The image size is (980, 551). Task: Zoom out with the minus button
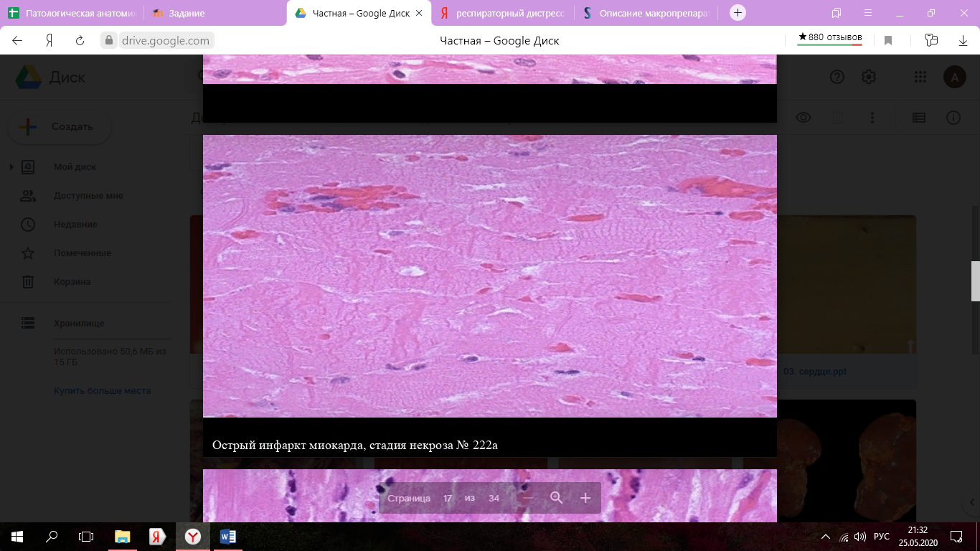point(528,498)
